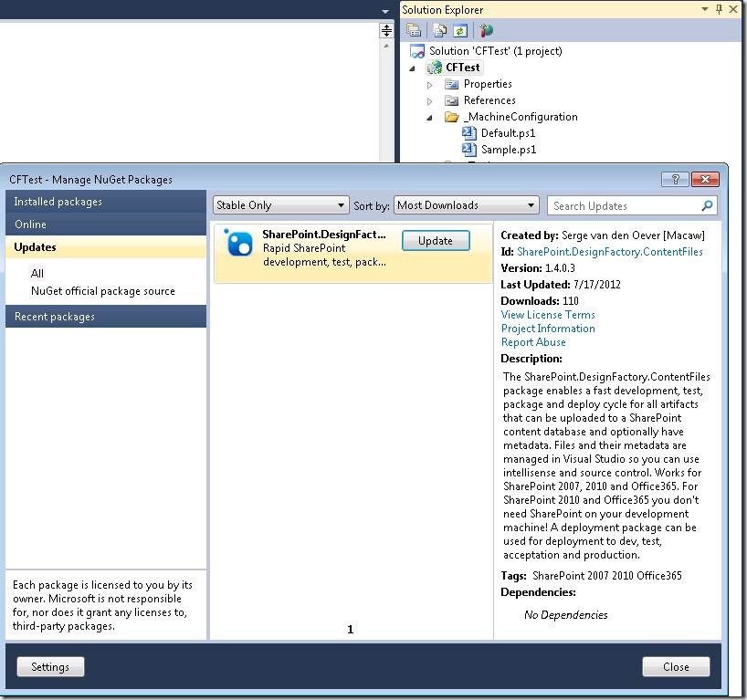Open Solution Explorer window position dropdown arrow
The height and width of the screenshot is (700, 747).
pos(705,9)
